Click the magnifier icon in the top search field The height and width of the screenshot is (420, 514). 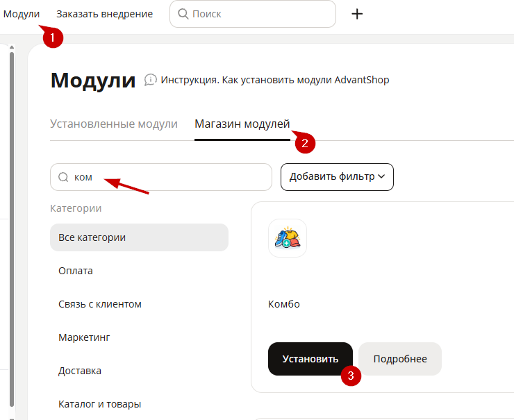[x=183, y=14]
